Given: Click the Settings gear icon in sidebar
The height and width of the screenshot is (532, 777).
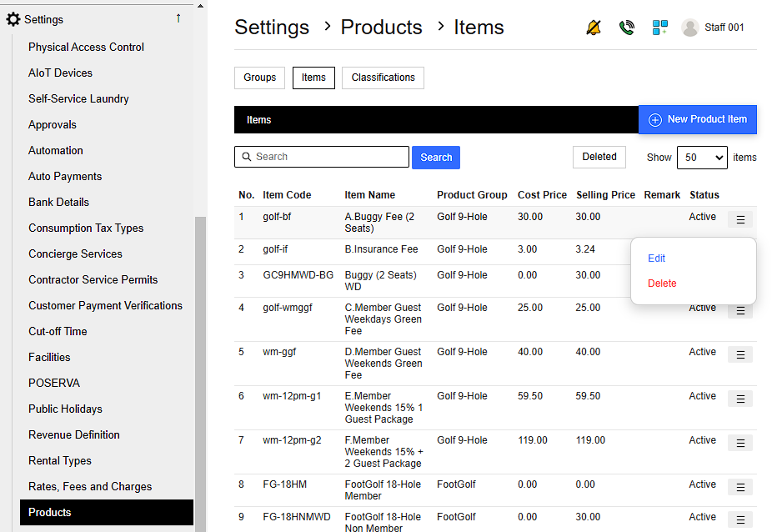Looking at the screenshot, I should click(x=13, y=19).
